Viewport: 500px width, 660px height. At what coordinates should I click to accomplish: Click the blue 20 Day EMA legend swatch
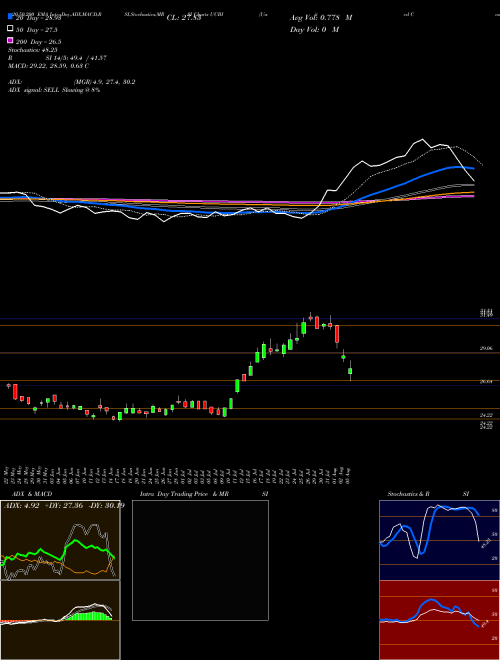10,16
